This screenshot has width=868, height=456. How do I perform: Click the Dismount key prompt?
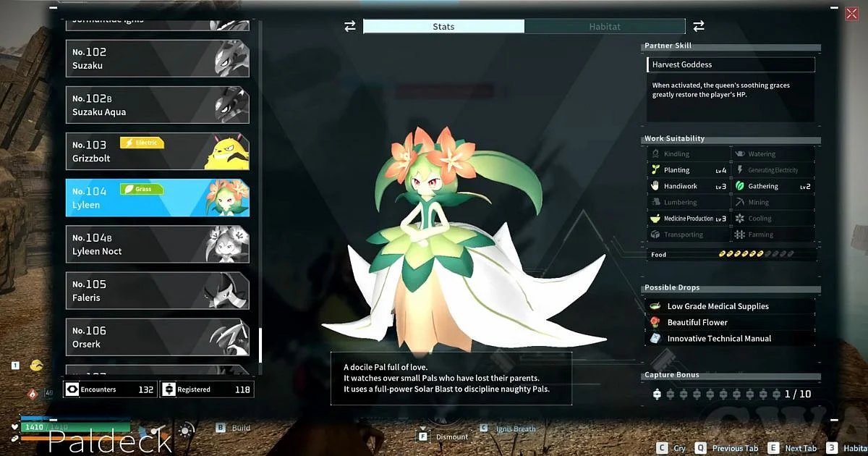443,436
